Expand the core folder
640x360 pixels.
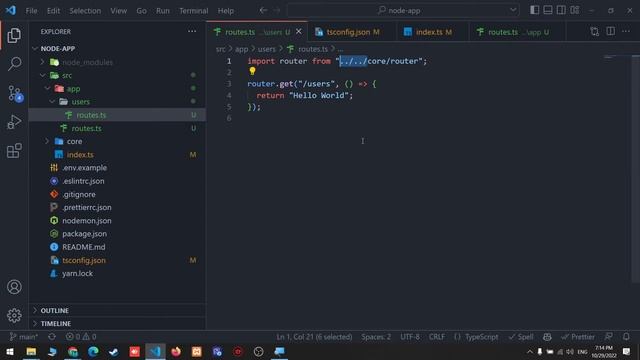(x=47, y=141)
